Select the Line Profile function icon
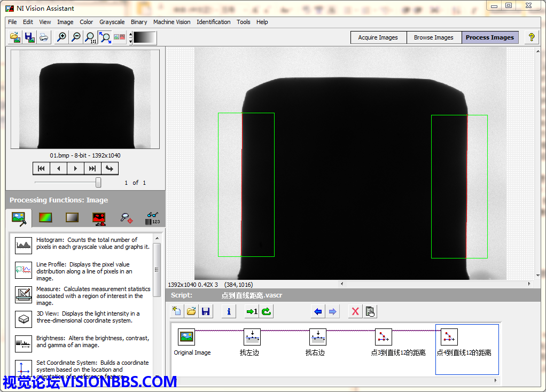This screenshot has height=392, width=546. [x=24, y=270]
